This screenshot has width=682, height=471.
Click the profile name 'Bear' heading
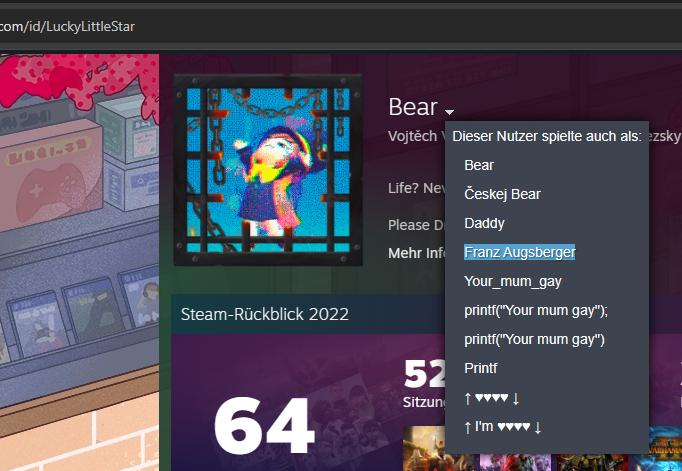[x=412, y=107]
